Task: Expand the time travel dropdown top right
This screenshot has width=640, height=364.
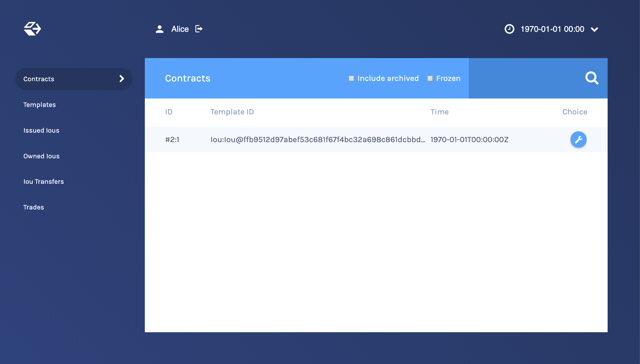Action: [594, 29]
